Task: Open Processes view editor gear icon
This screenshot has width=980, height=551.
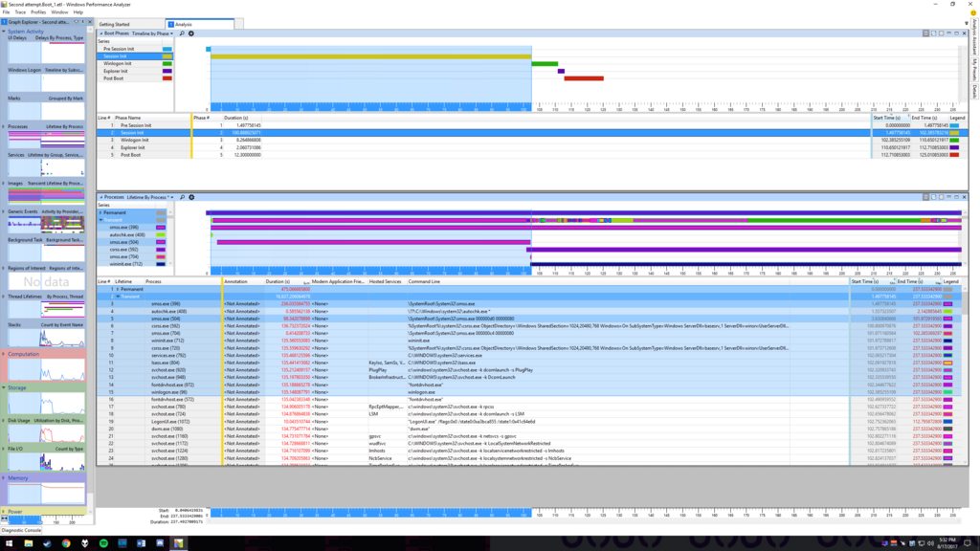Action: [191, 197]
